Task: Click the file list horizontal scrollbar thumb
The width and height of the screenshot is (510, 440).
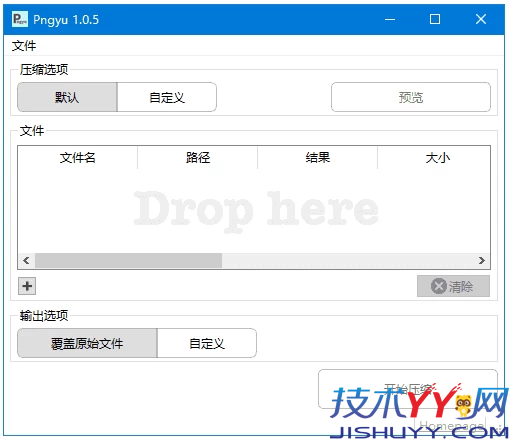Action: pos(128,260)
